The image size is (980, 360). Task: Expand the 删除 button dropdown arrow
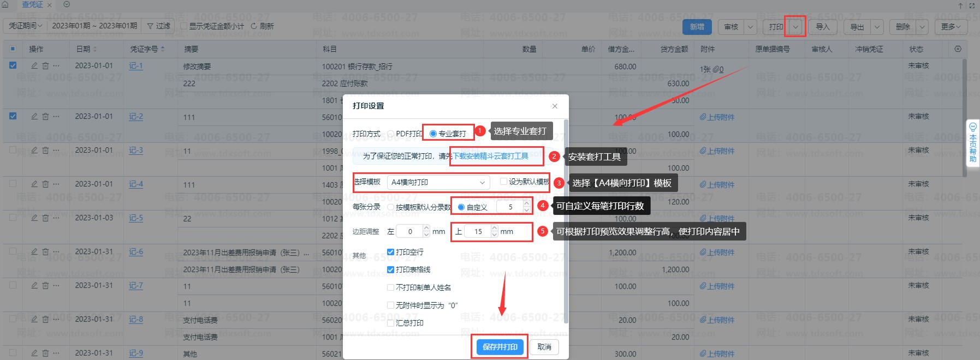click(x=922, y=27)
